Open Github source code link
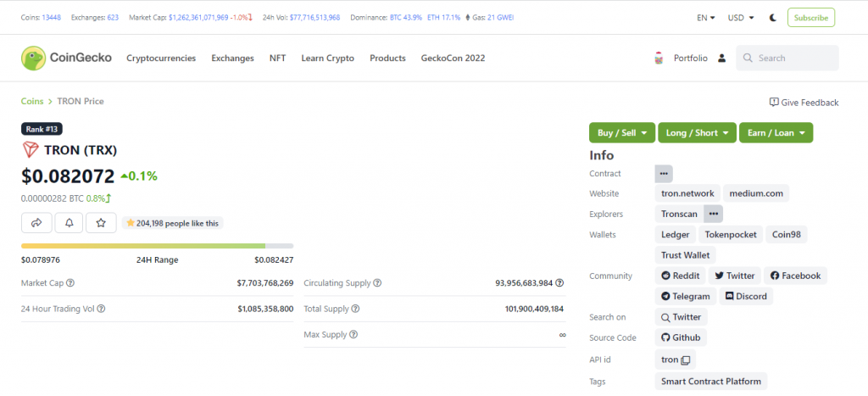Viewport: 868px width, 396px height. (x=681, y=337)
